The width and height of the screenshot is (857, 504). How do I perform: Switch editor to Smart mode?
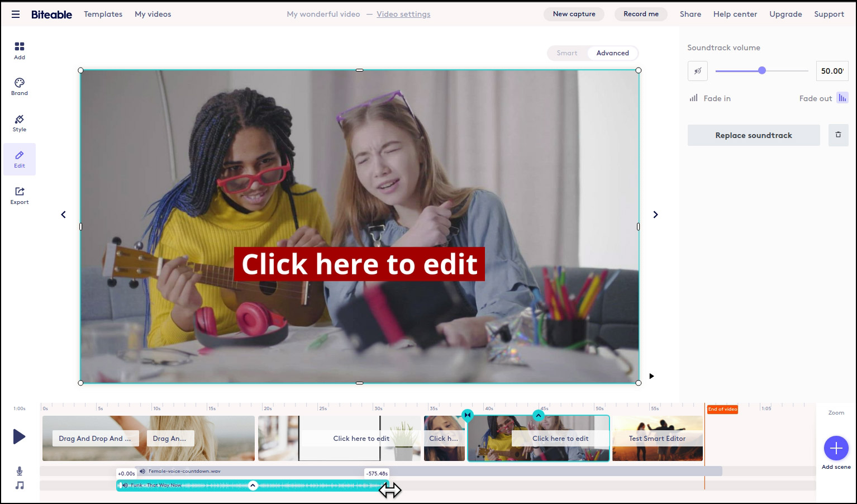point(566,53)
